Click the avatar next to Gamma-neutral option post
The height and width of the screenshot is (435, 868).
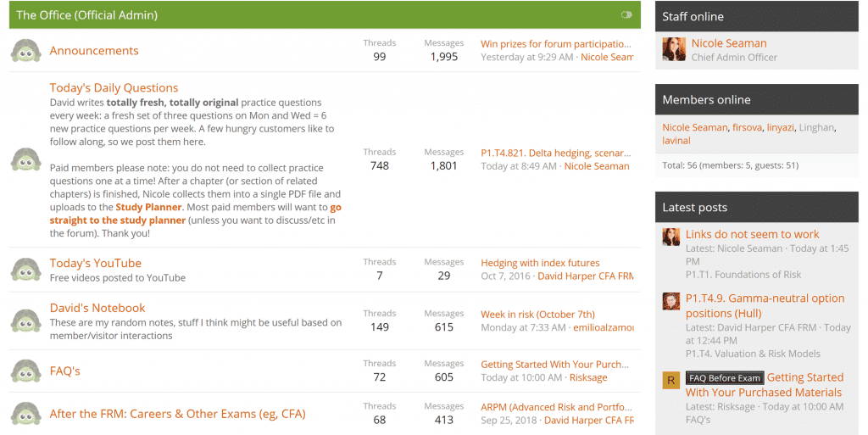671,301
